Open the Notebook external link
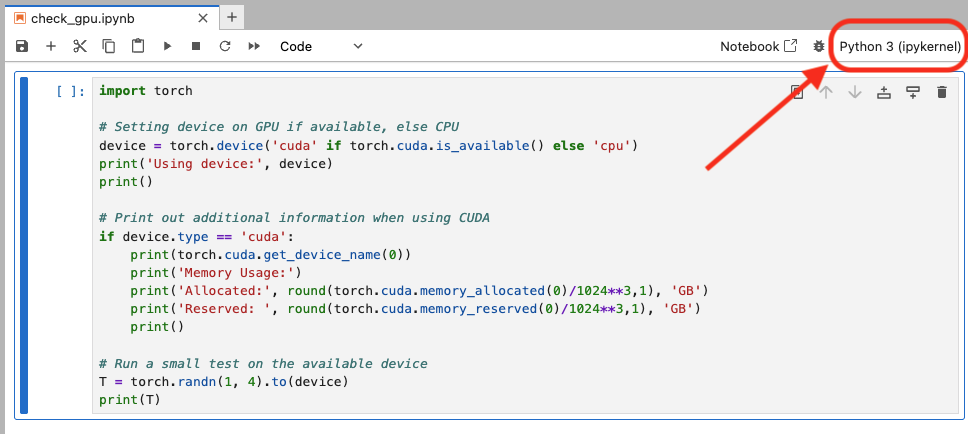Image resolution: width=968 pixels, height=434 pixels. 759,46
